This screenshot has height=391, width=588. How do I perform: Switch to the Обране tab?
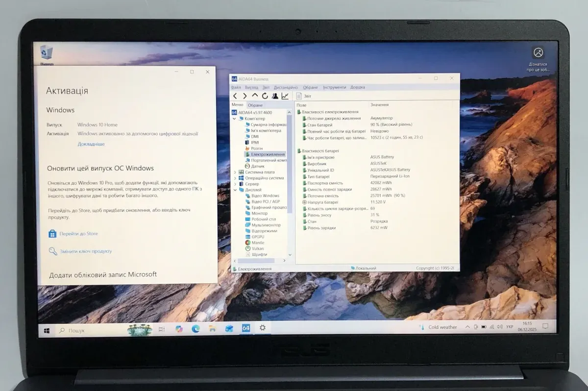tap(255, 105)
